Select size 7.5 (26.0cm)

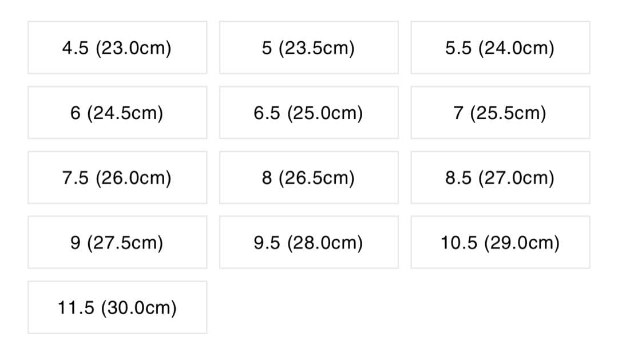[x=117, y=178]
